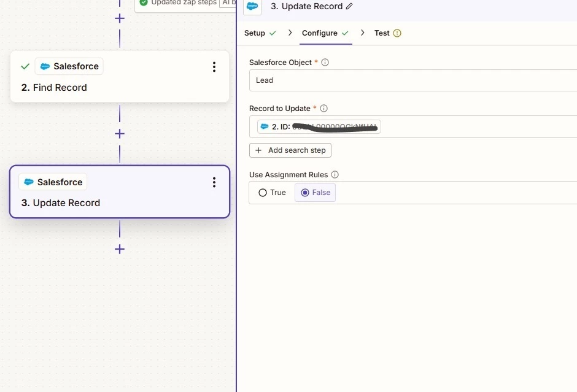Click the chevron between Configure and Test
577x392 pixels.
(x=362, y=33)
